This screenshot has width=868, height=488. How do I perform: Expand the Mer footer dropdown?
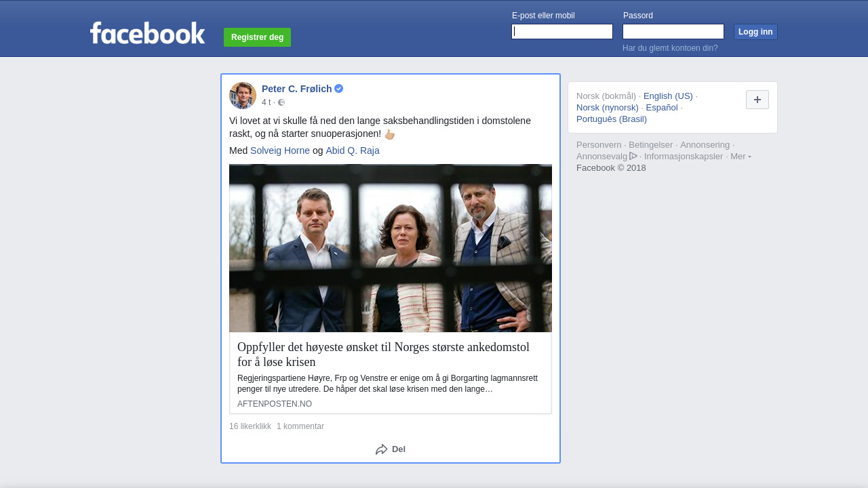pos(741,157)
